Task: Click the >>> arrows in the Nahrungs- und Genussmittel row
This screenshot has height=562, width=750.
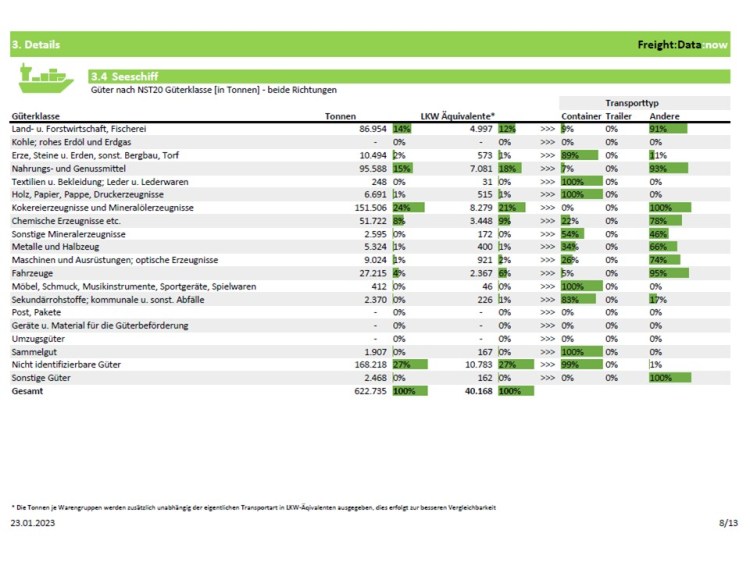Action: point(547,168)
